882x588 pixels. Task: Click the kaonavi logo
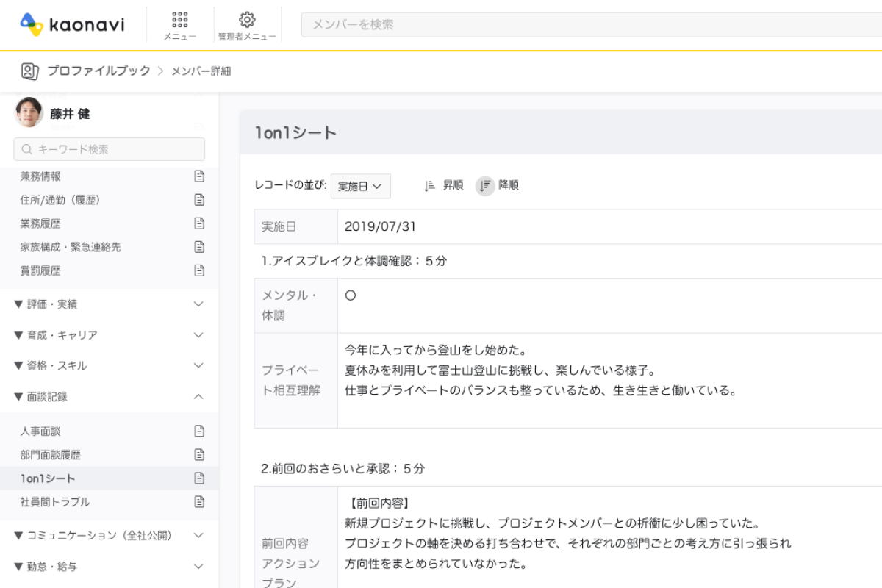pyautogui.click(x=73, y=24)
